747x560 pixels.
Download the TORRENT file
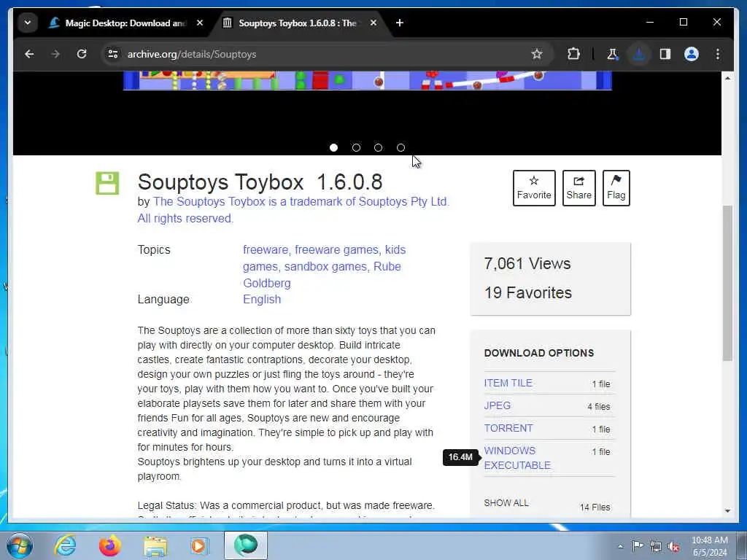point(508,428)
